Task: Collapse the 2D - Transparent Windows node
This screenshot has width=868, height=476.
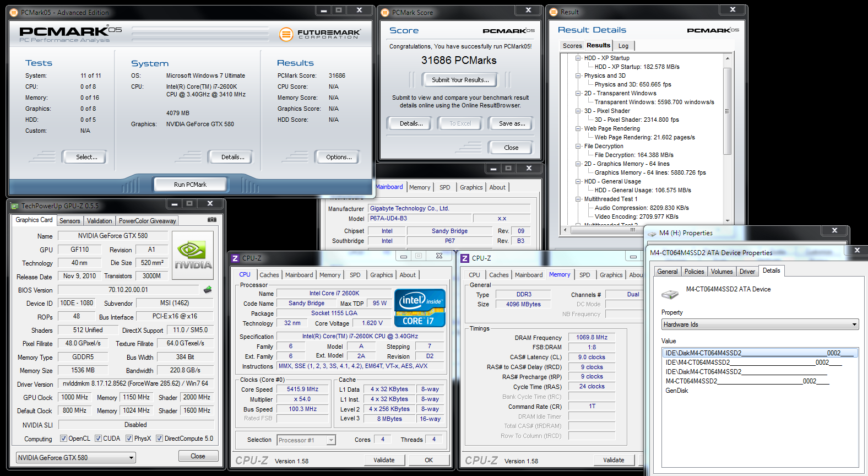Action: pos(578,93)
